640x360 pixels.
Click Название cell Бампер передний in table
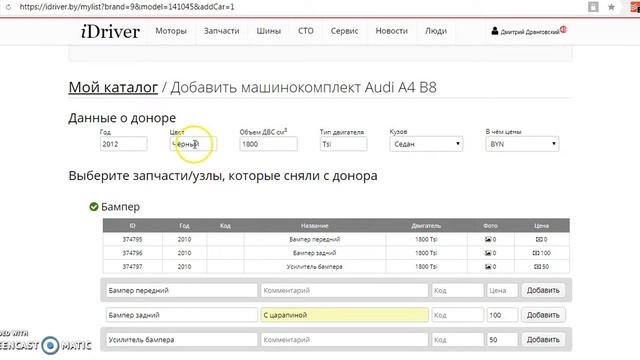tap(315, 240)
